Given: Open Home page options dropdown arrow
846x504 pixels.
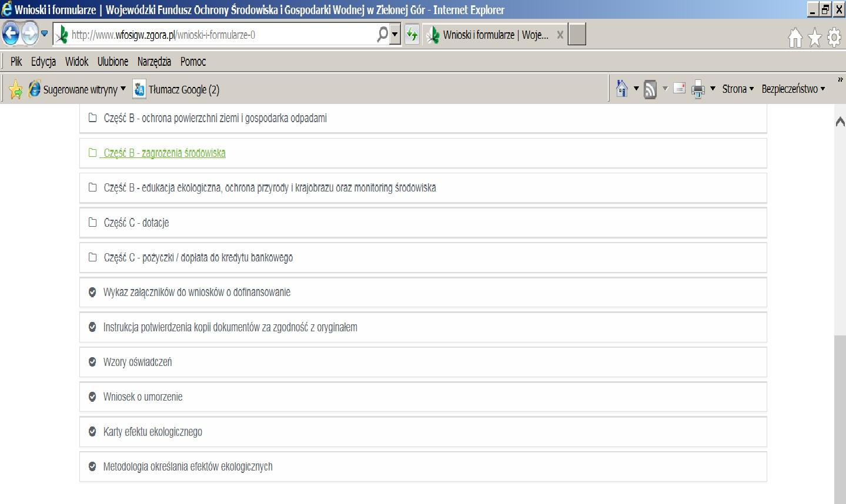Looking at the screenshot, I should coord(636,89).
